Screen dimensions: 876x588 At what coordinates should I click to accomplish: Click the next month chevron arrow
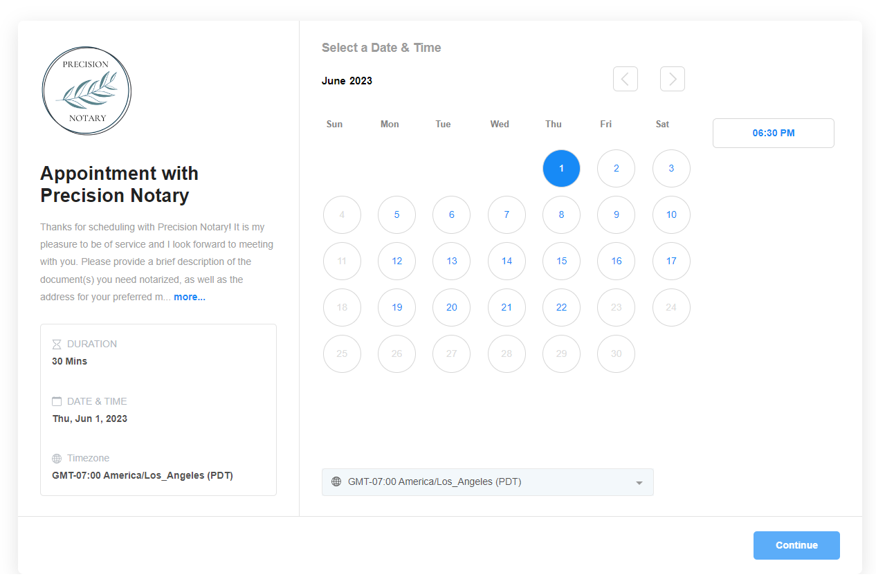tap(672, 79)
